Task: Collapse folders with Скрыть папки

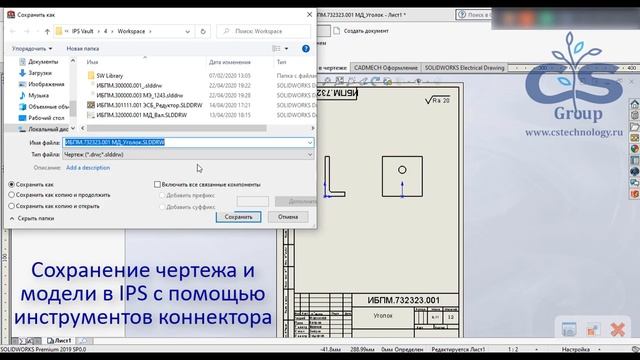Action: click(32, 218)
